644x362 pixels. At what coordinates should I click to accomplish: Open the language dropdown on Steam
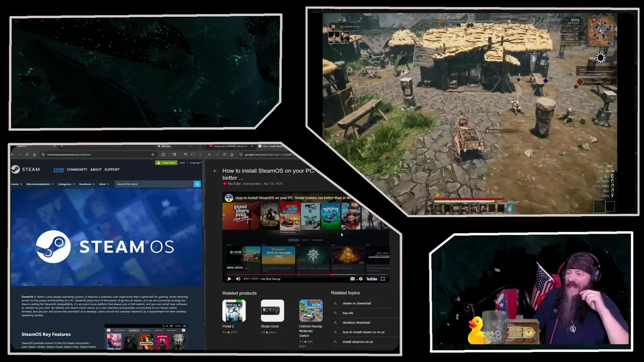pyautogui.click(x=196, y=163)
